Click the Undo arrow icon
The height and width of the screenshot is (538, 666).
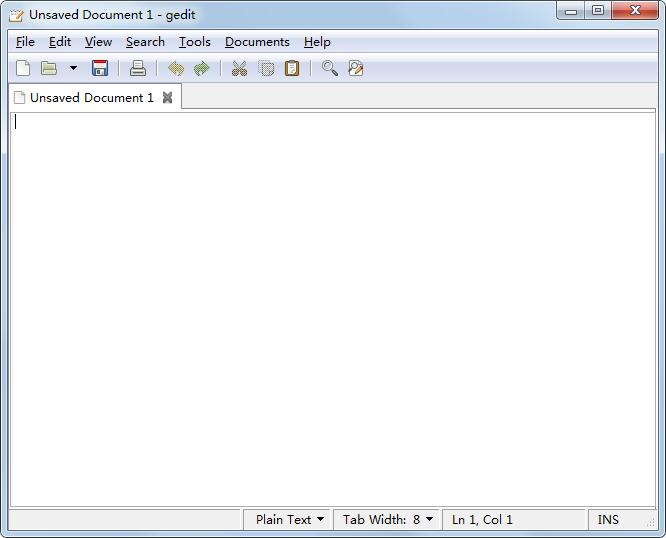coord(176,69)
